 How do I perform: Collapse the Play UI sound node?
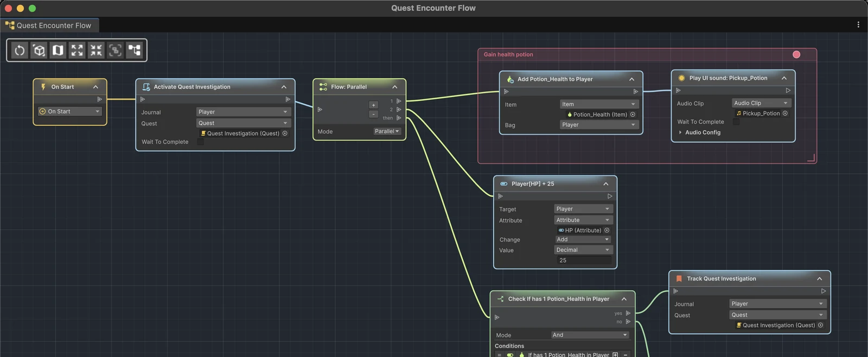784,78
